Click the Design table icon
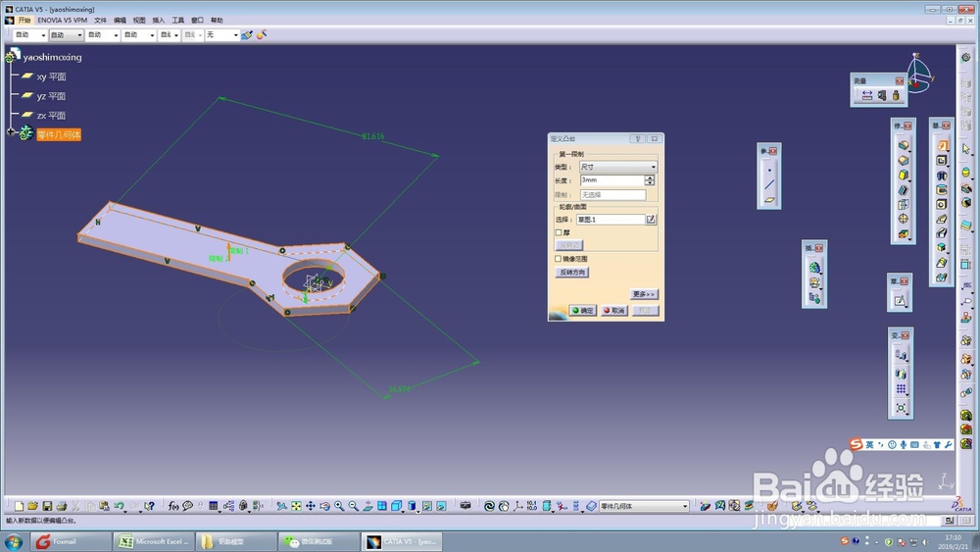This screenshot has height=552, width=980. click(214, 506)
